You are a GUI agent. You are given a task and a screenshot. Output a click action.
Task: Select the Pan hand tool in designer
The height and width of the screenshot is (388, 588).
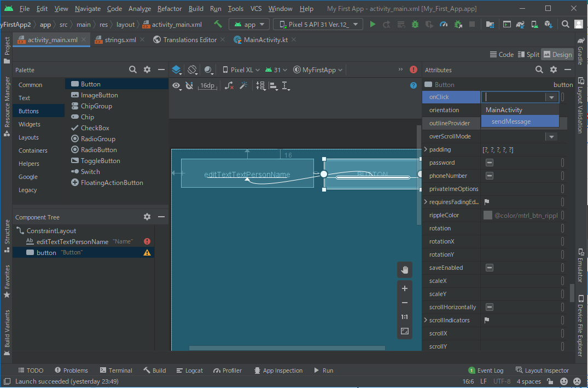click(x=405, y=269)
